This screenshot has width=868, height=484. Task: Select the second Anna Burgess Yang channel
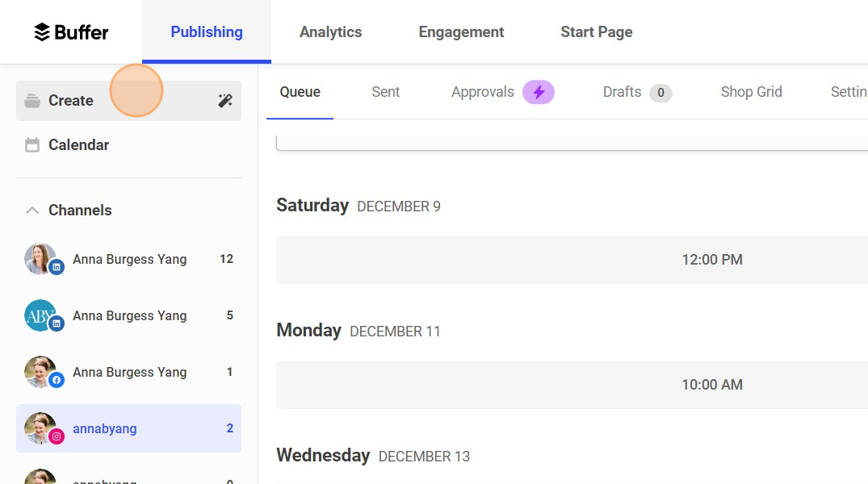click(129, 315)
